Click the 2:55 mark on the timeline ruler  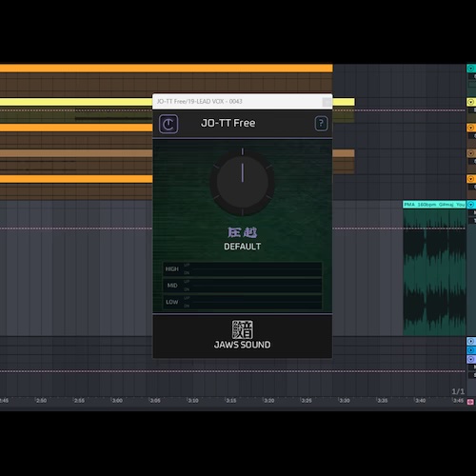(79, 401)
